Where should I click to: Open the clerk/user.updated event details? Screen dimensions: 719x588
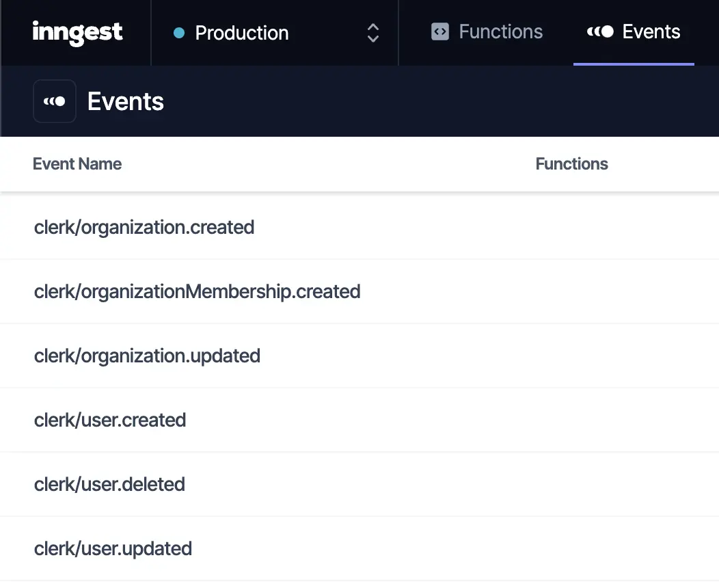pyautogui.click(x=113, y=548)
